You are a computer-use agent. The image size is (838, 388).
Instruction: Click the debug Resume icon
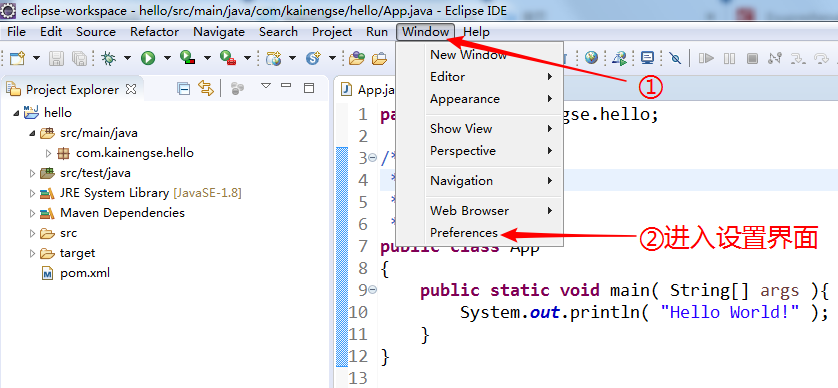707,58
